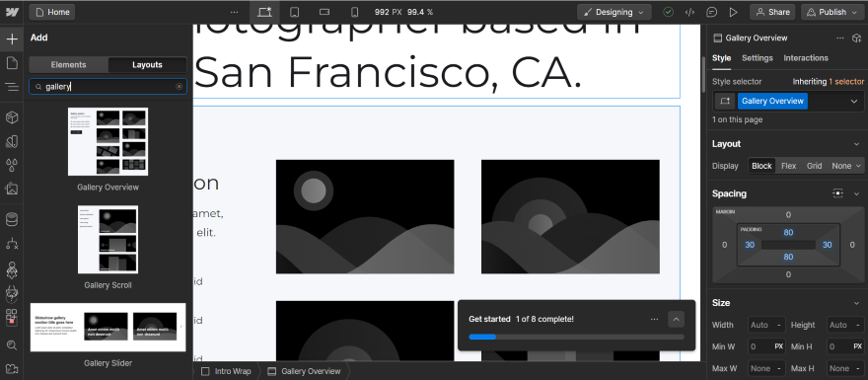Click the Inheriting 1 selector link
Screen dimensions: 868x380
tap(829, 81)
